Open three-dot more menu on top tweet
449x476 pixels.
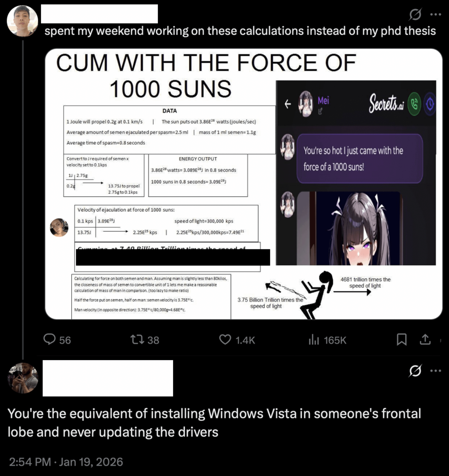436,15
